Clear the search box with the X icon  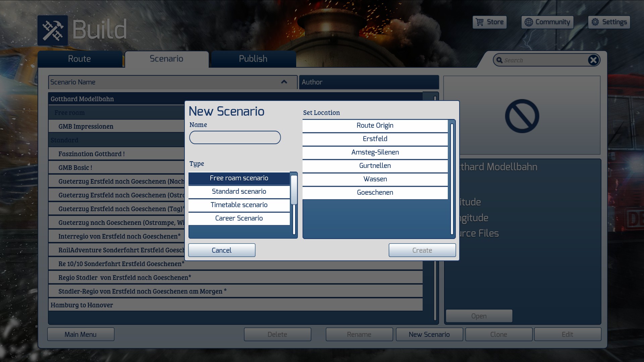[x=593, y=60]
